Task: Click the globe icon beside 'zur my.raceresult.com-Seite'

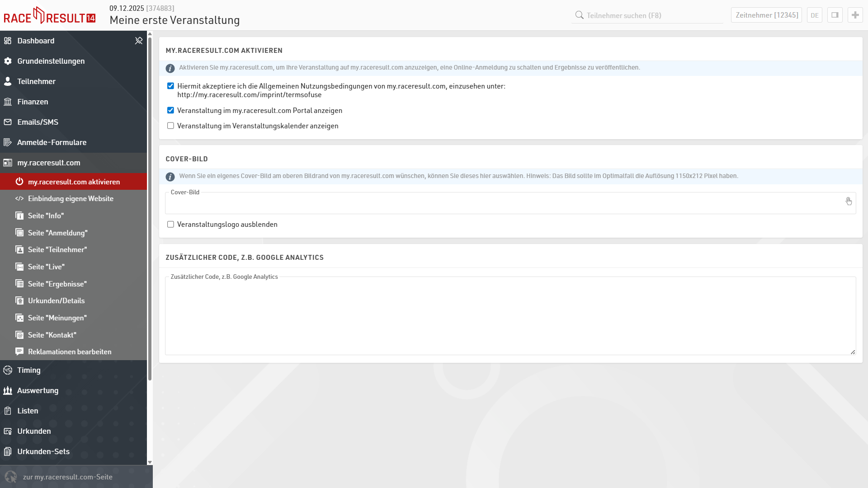Action: coord(11,477)
